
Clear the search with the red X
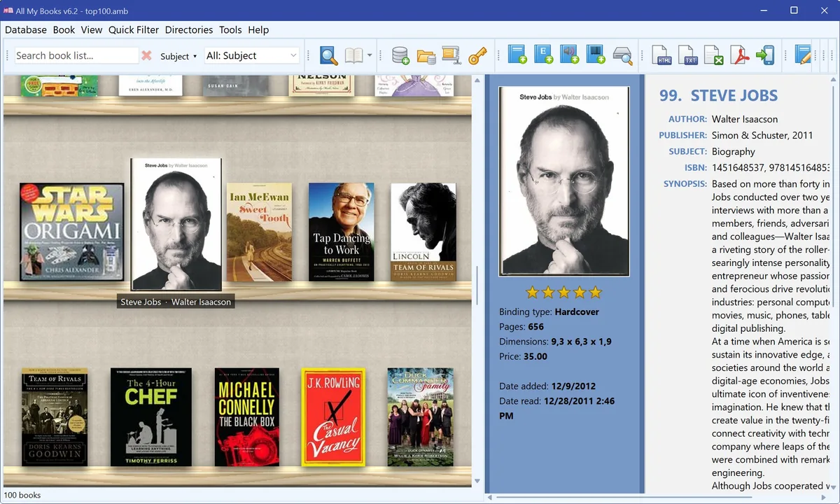coord(146,55)
